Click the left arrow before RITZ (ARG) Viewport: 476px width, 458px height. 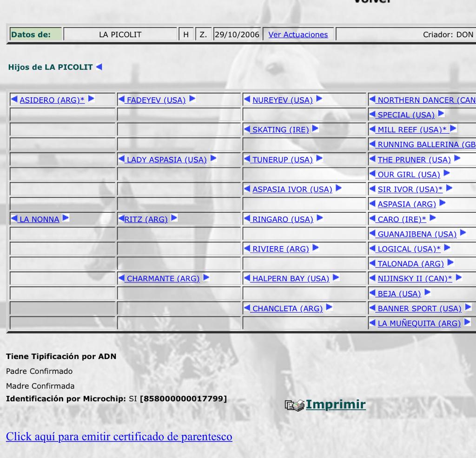tap(121, 218)
